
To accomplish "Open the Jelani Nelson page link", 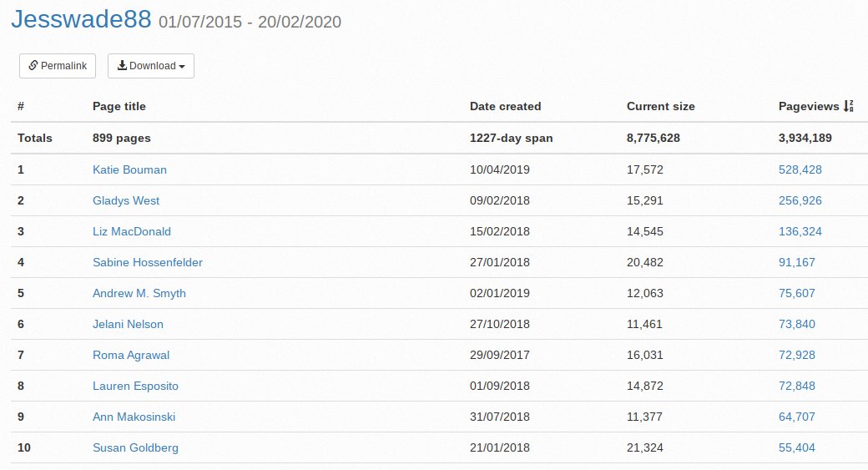I will (128, 325).
